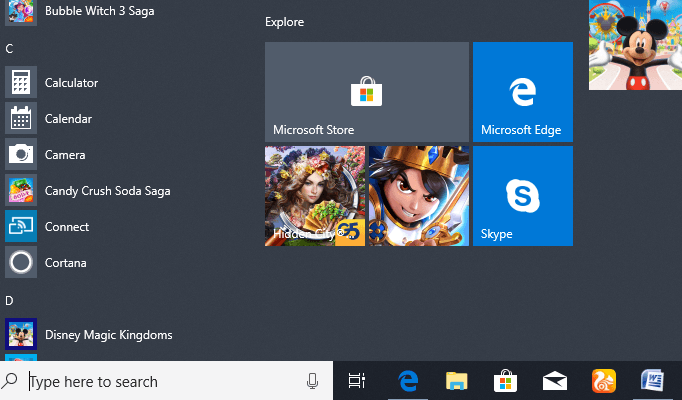Open Edge browser from the taskbar

point(408,381)
